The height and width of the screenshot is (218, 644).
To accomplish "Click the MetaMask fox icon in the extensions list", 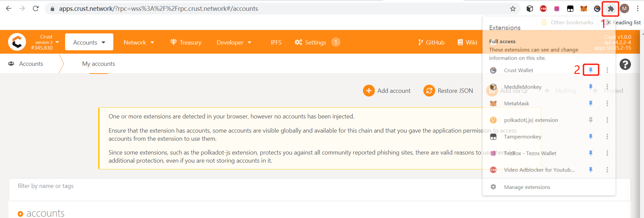I will coord(493,103).
